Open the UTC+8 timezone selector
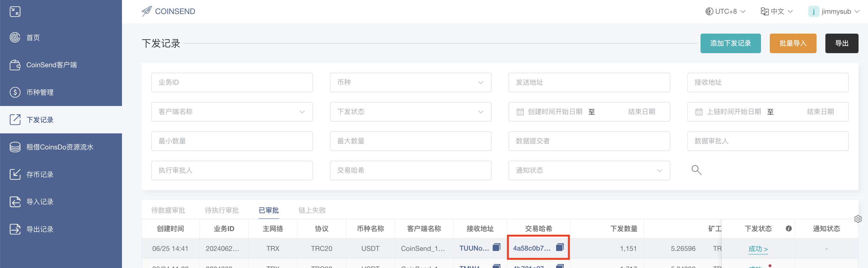 (725, 12)
